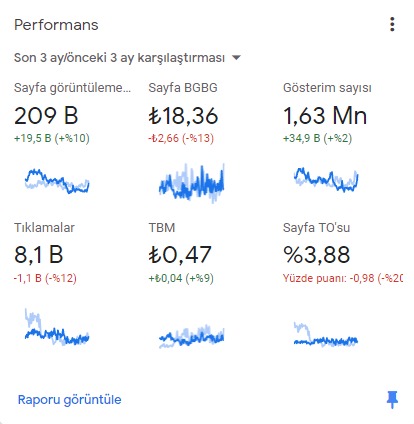This screenshot has width=414, height=424.
Task: Select the 209 B page views value
Action: click(x=46, y=116)
